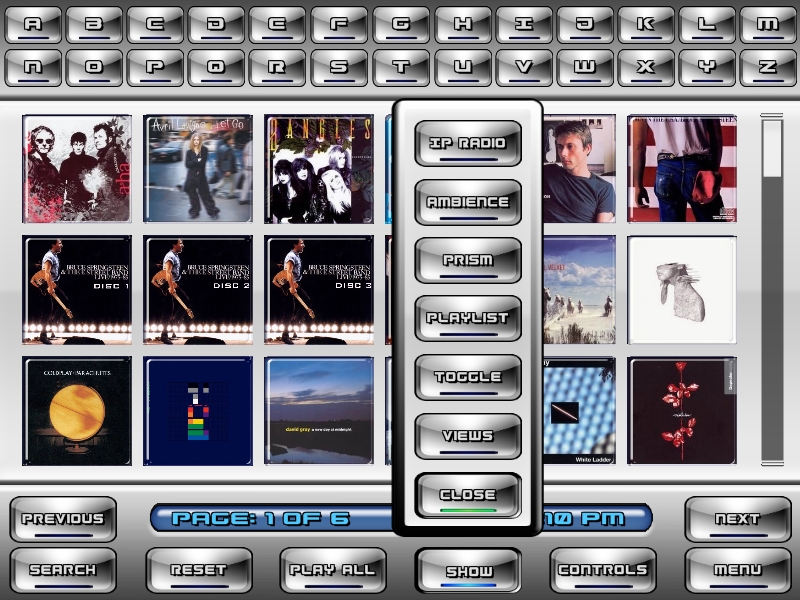The width and height of the screenshot is (800, 600).
Task: Go to letter H listings
Action: point(463,24)
